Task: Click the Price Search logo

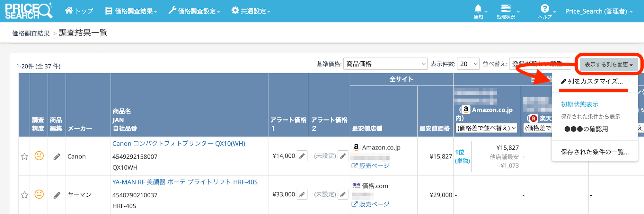Action: (28, 11)
